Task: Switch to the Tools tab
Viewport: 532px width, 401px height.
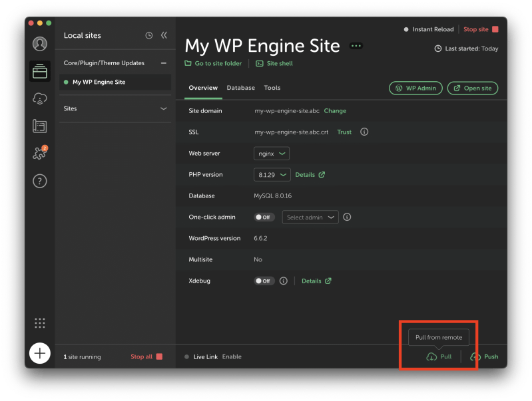Action: pyautogui.click(x=272, y=88)
